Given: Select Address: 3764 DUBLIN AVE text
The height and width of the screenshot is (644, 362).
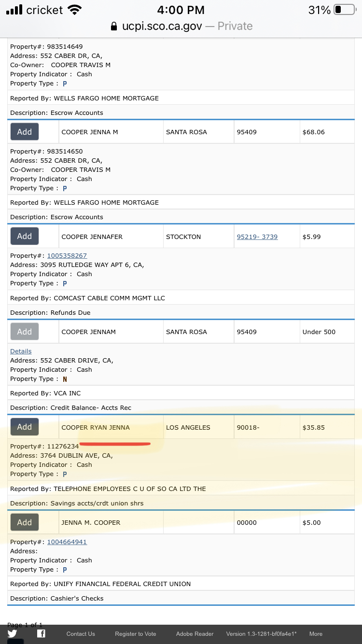Looking at the screenshot, I should coord(61,455).
